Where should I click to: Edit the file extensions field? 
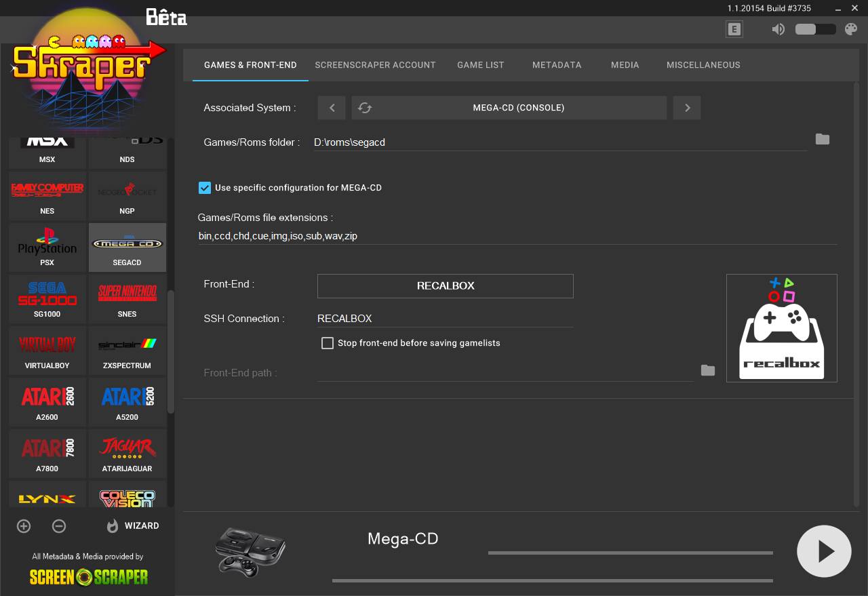(x=517, y=236)
